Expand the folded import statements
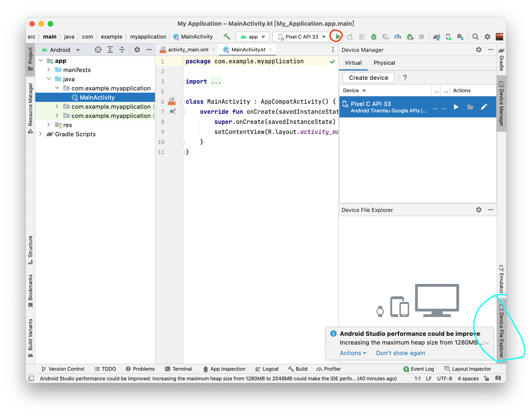Viewport: 532px width, 417px height. click(183, 82)
